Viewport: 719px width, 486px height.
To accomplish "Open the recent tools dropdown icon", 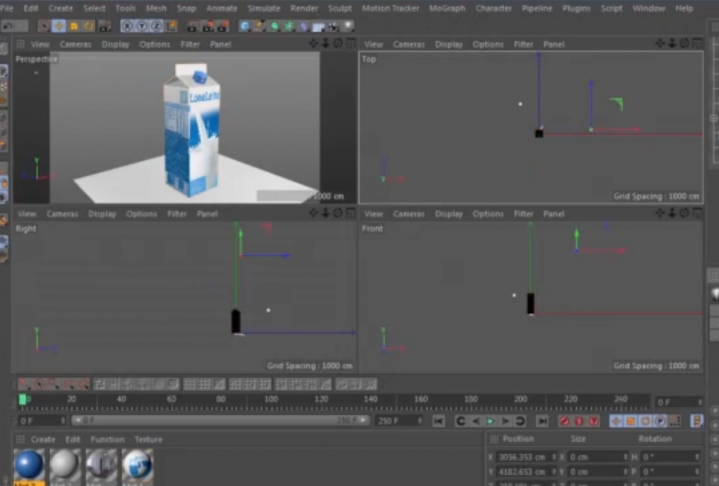I will coord(105,26).
